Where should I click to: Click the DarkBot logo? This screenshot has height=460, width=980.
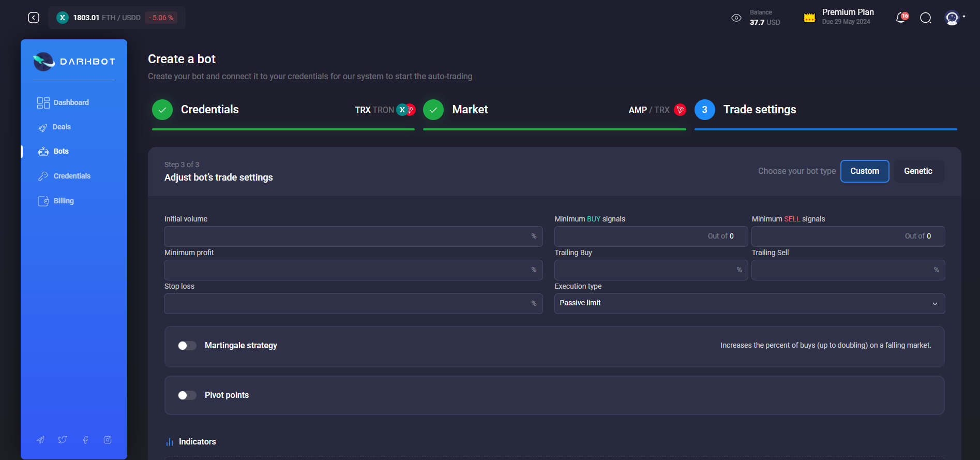click(74, 62)
